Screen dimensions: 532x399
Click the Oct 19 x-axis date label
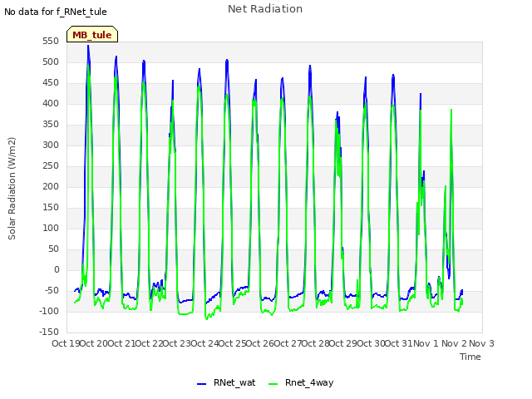[x=66, y=343]
